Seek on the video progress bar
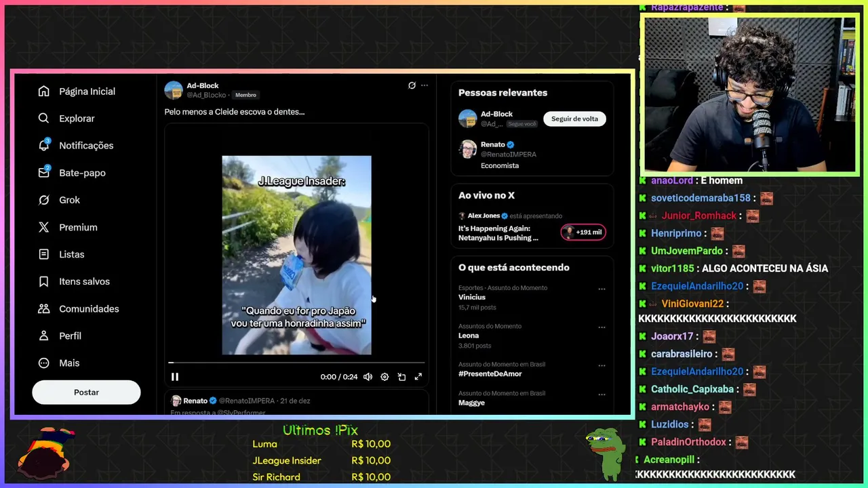The image size is (868, 488). 296,363
